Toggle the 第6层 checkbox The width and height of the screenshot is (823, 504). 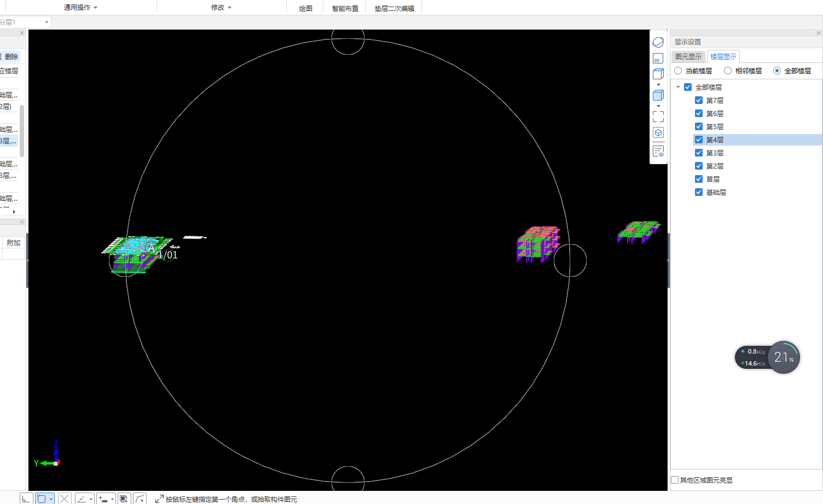click(699, 113)
